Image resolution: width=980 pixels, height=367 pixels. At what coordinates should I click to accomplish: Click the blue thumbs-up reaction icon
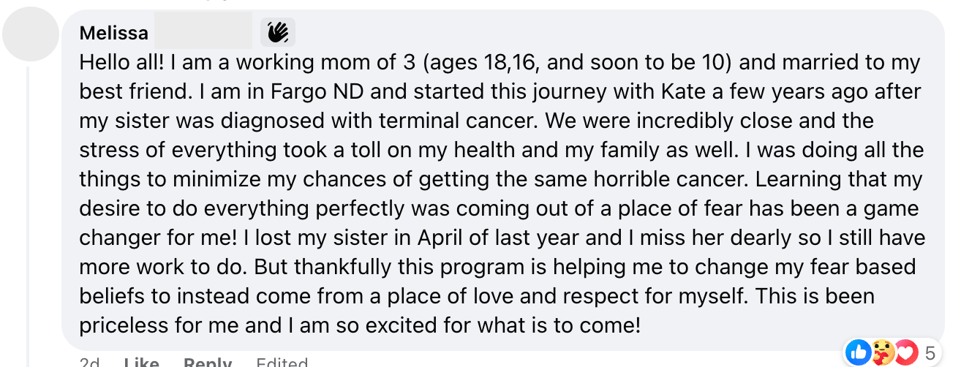[x=857, y=354]
